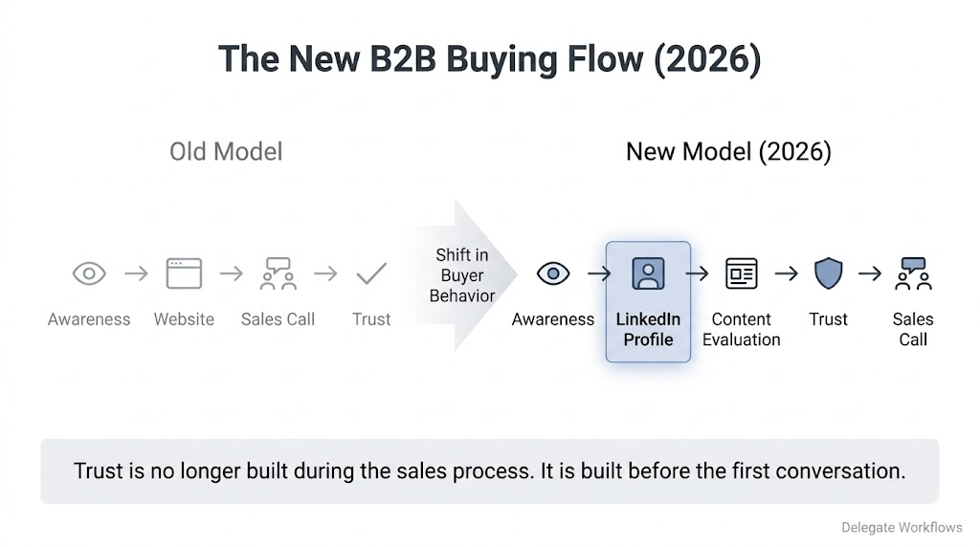Click the arrow between Awareness and Website
Screen dimensions: 980x547
[137, 274]
